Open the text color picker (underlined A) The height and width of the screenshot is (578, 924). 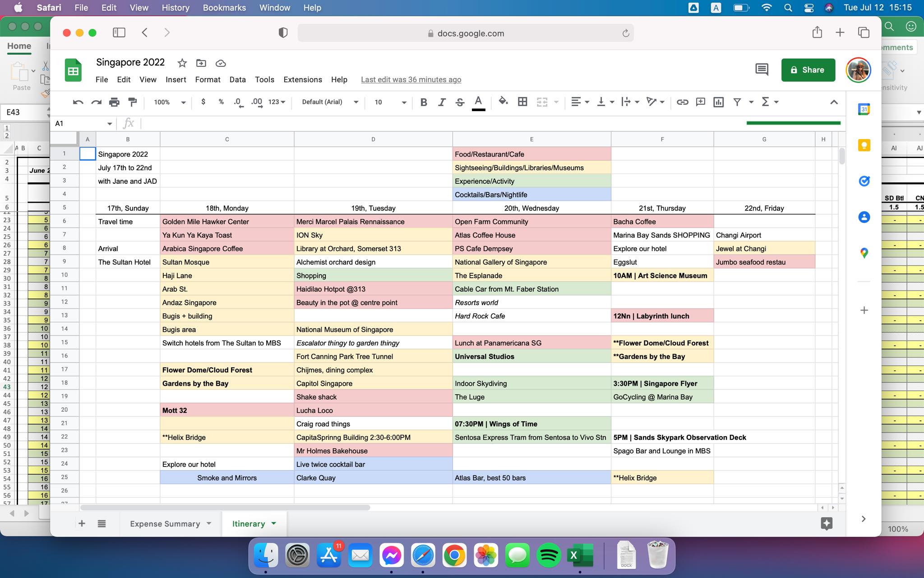478,102
